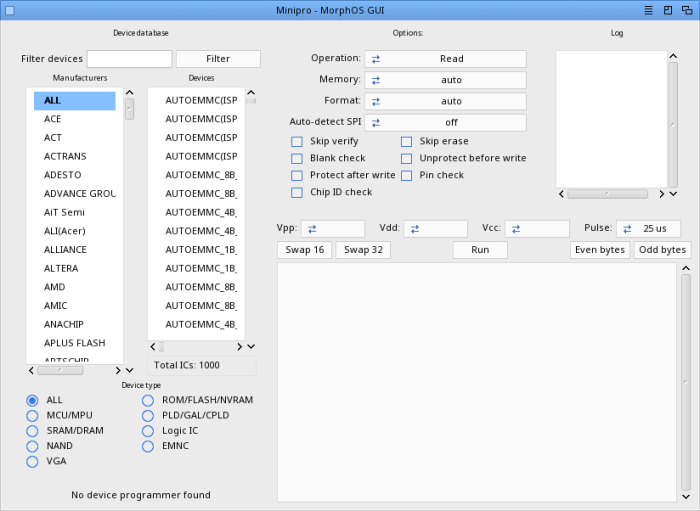Select ACTRANS in the Manufacturers list
This screenshot has height=511, width=700.
click(x=75, y=157)
